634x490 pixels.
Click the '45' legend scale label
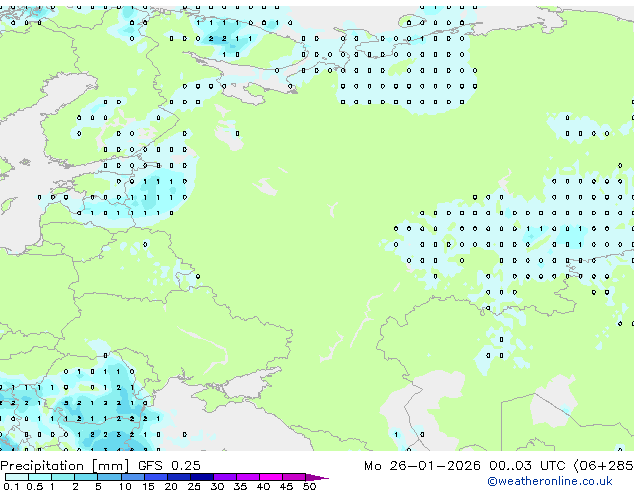coord(286,486)
